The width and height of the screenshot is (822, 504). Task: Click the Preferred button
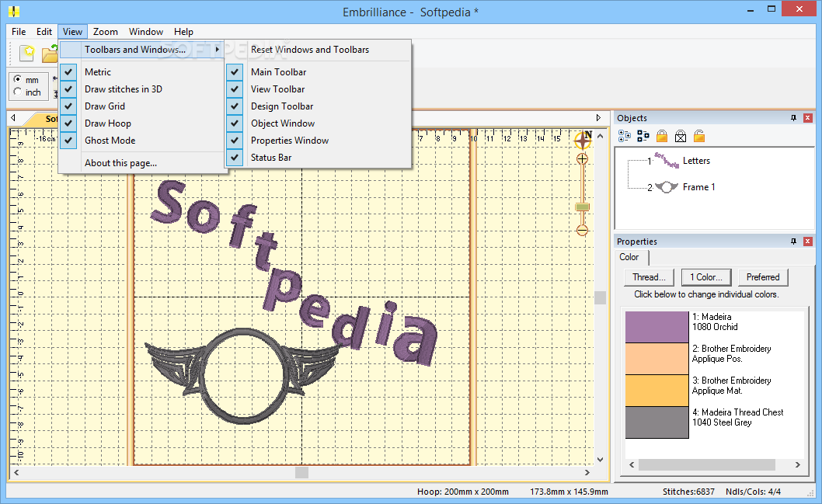(x=763, y=277)
